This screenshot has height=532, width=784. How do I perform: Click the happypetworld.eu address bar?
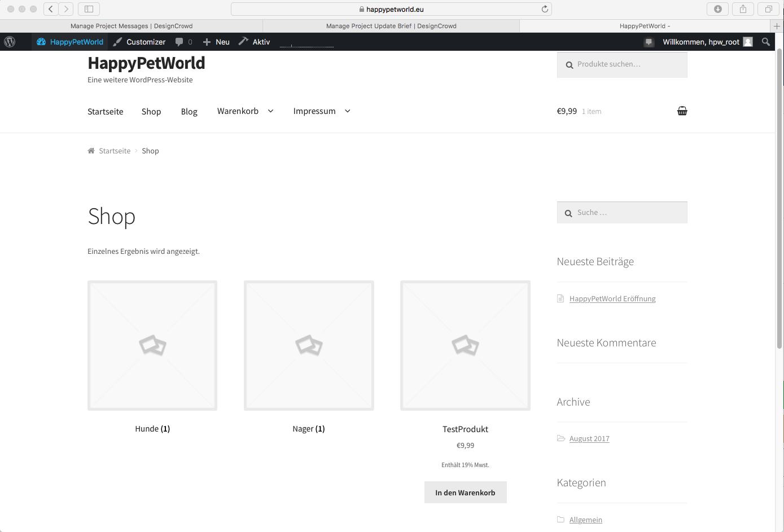coord(391,9)
